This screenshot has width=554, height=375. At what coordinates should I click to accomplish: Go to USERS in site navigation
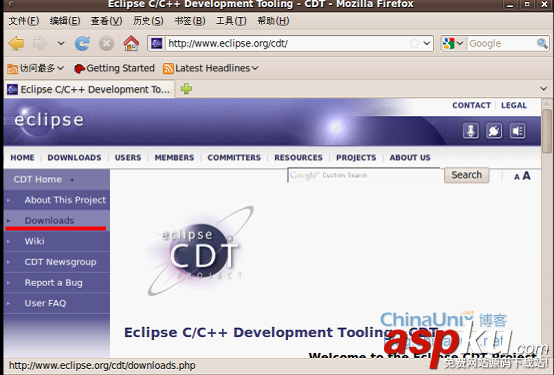[x=128, y=158]
